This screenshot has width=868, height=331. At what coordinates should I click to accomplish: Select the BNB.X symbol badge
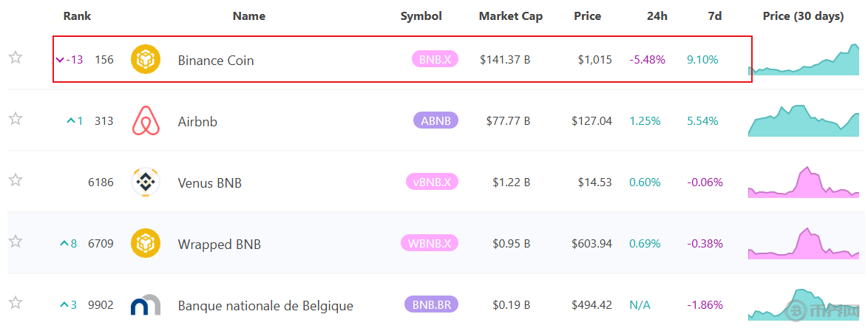click(435, 60)
